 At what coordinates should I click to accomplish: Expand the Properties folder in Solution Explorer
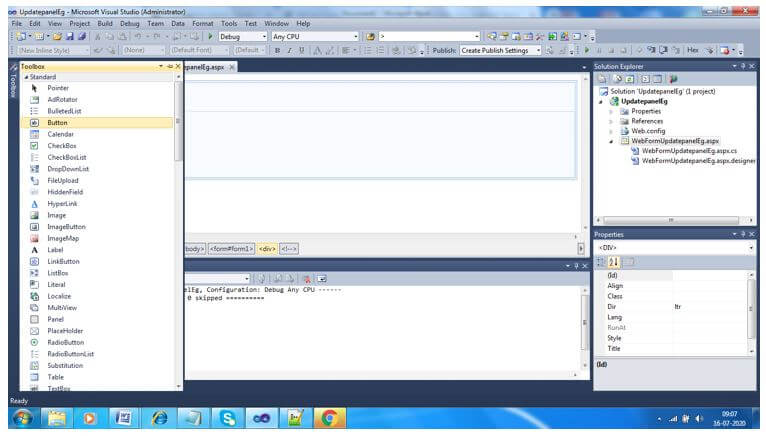tap(611, 111)
